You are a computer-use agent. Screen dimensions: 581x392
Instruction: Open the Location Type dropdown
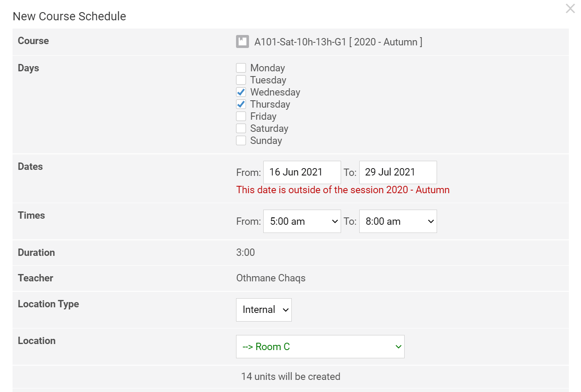click(264, 310)
